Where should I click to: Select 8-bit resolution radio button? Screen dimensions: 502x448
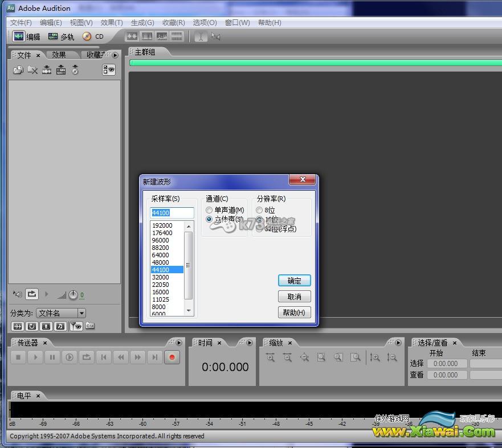point(259,210)
